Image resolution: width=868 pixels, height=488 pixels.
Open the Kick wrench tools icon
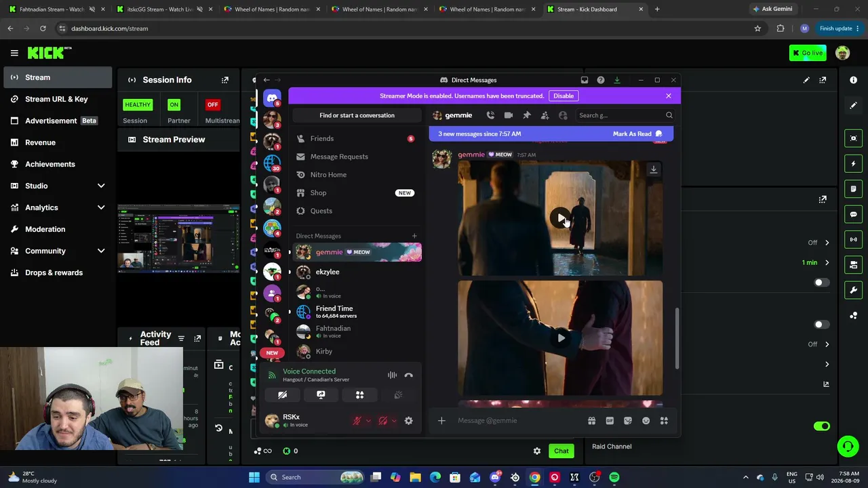(854, 290)
